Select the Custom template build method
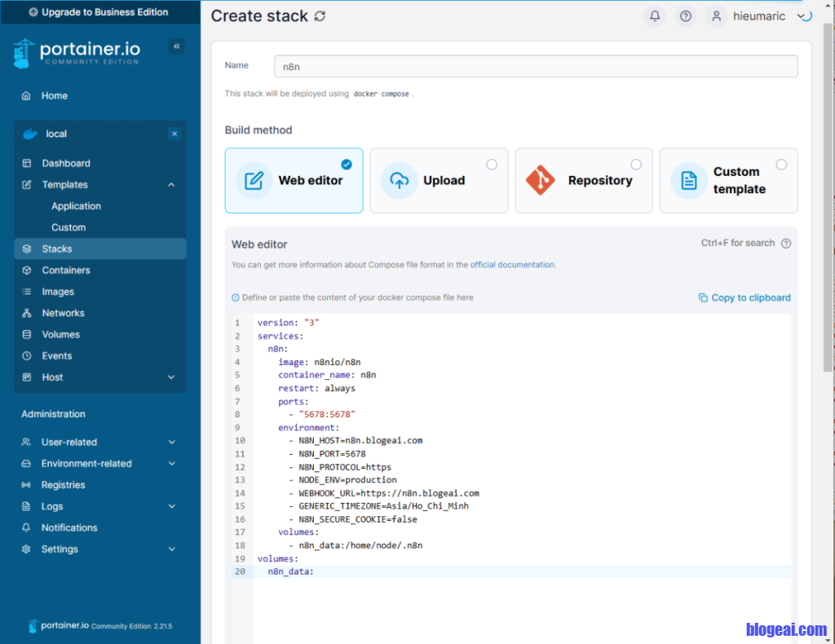The width and height of the screenshot is (835, 644). [728, 181]
